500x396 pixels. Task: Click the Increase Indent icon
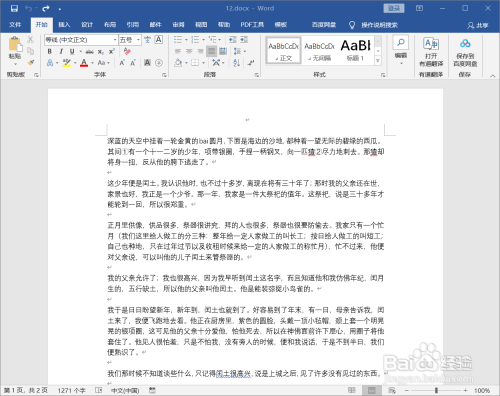click(244, 40)
